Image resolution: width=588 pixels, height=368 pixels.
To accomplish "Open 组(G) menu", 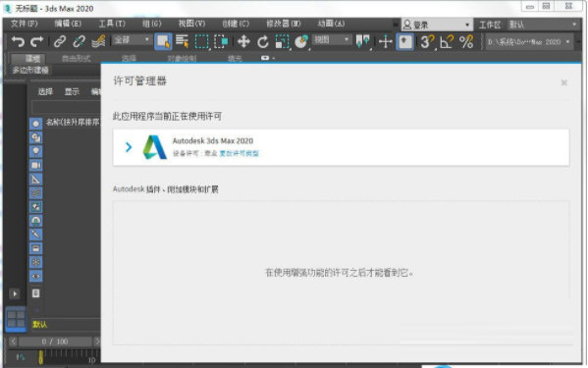I will pyautogui.click(x=152, y=24).
